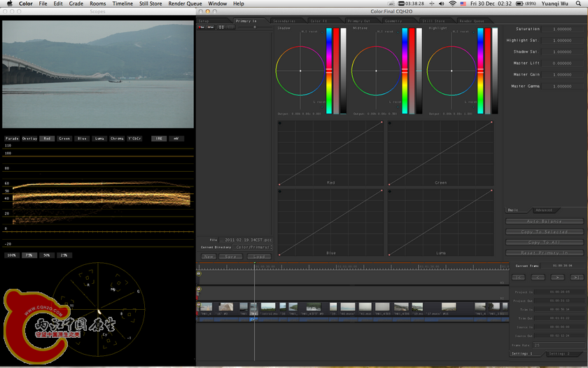The height and width of the screenshot is (368, 588).
Task: Select the Y'CbCr waveform view
Action: click(134, 139)
